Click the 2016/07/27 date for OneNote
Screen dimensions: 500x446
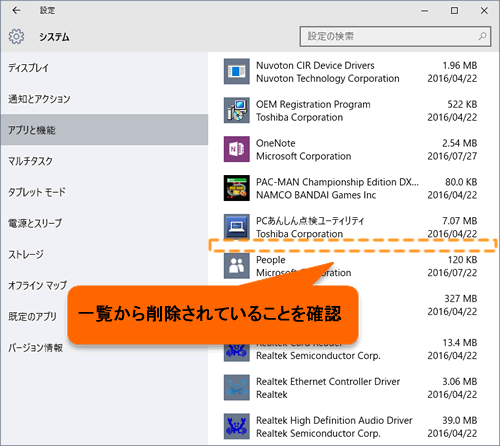click(452, 156)
